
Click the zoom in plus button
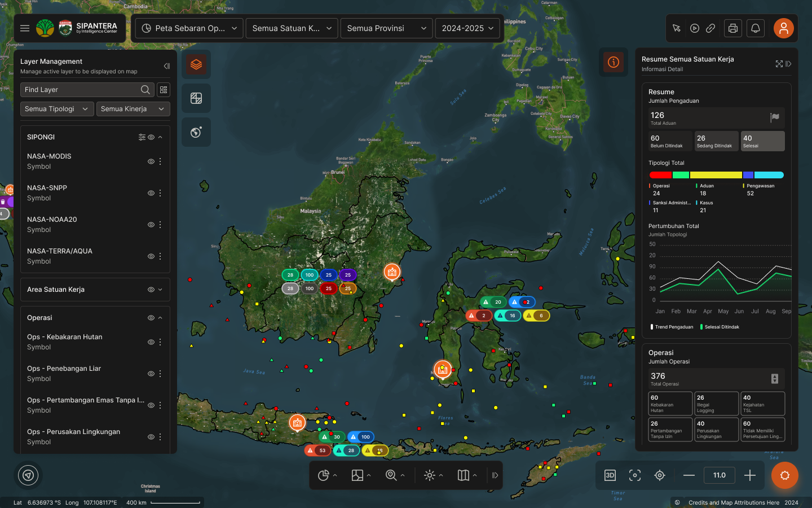pyautogui.click(x=749, y=475)
